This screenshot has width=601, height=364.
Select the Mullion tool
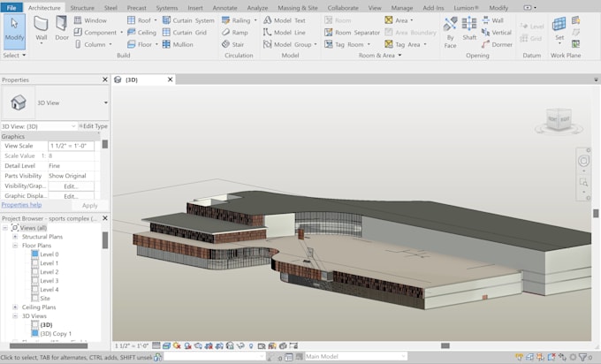178,44
